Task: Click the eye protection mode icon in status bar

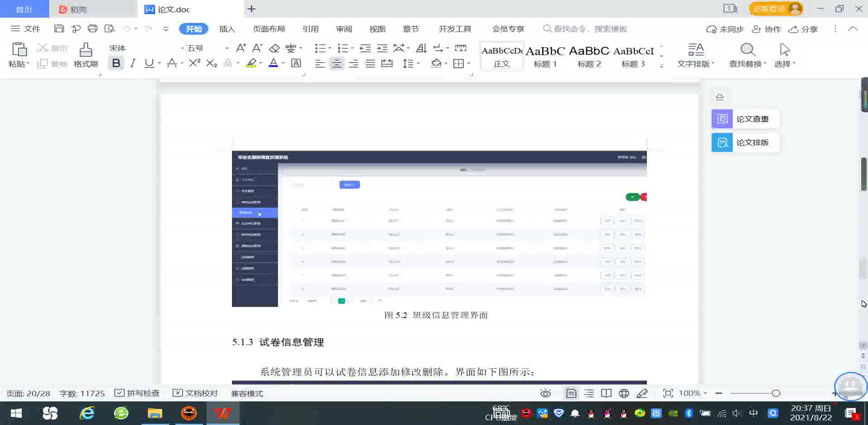Action: click(x=545, y=393)
